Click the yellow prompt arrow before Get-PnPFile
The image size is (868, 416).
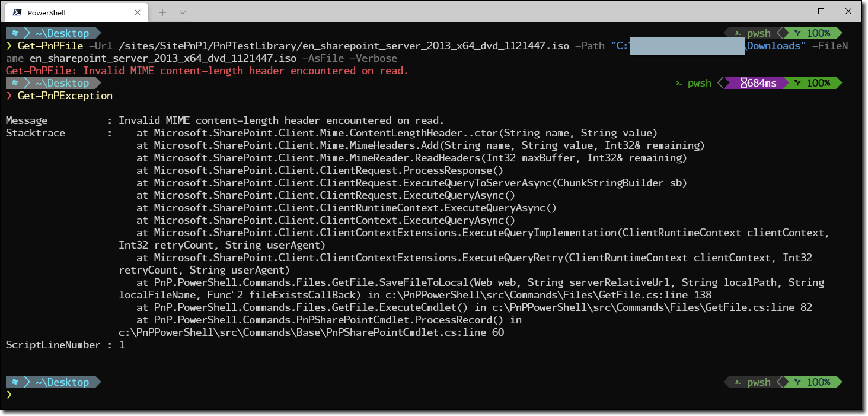8,45
